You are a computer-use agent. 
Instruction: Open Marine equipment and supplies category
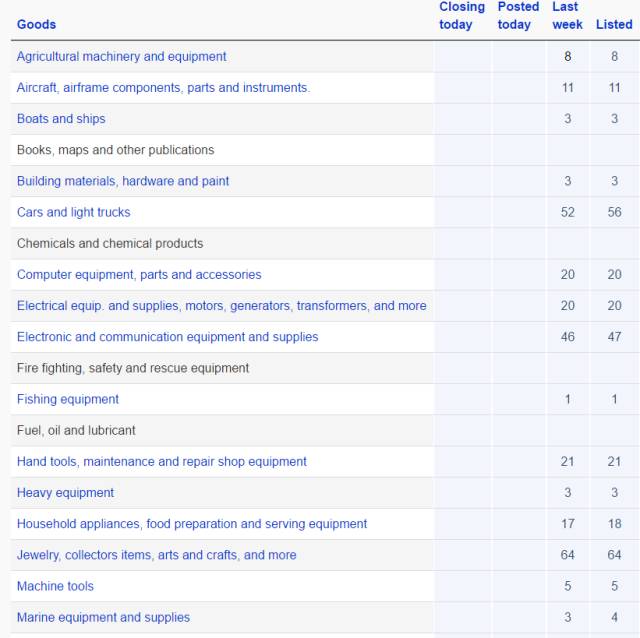point(103,618)
